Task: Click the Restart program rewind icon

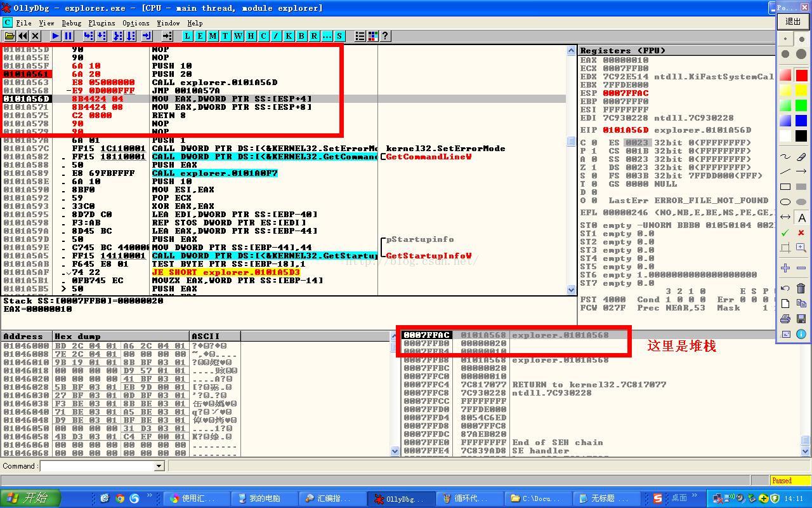Action: [x=23, y=36]
